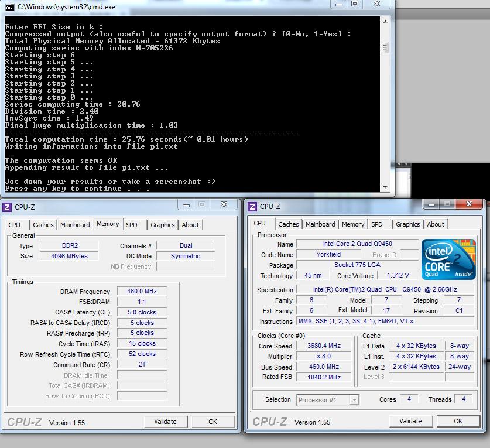This screenshot has height=448, width=490.
Task: Close the CPU-Z Memory window
Action: point(224,205)
